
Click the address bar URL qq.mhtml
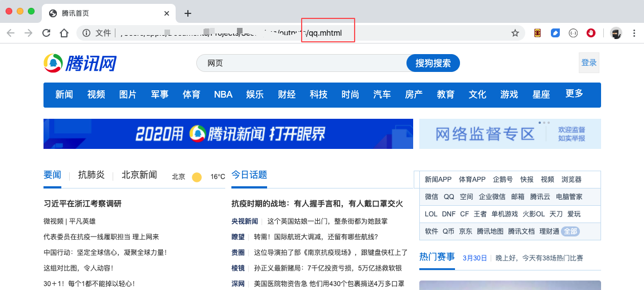coord(325,33)
